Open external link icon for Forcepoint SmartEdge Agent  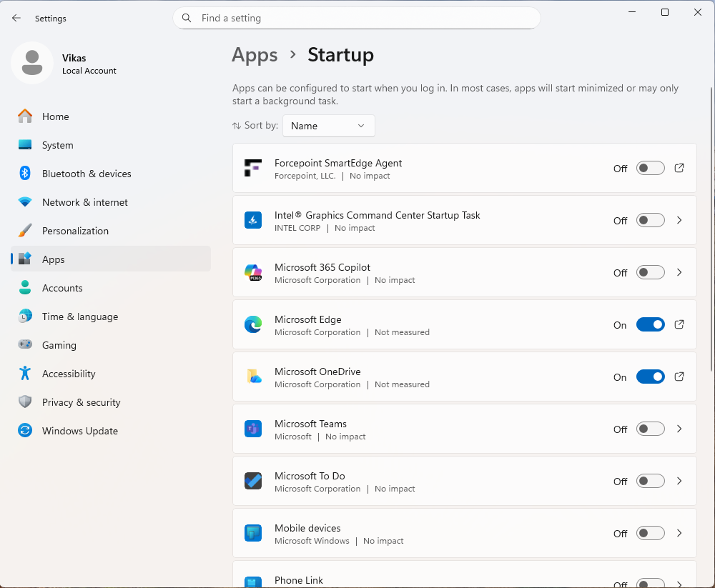(679, 168)
